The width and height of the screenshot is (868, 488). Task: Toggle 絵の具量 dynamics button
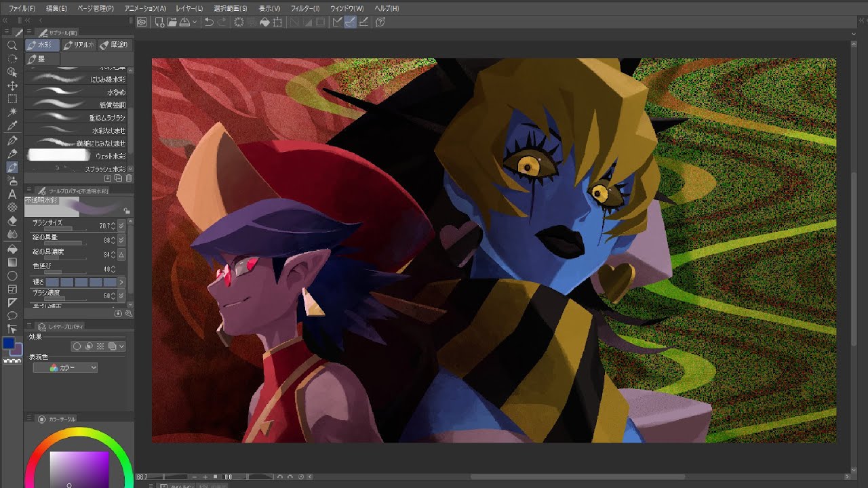tap(121, 240)
